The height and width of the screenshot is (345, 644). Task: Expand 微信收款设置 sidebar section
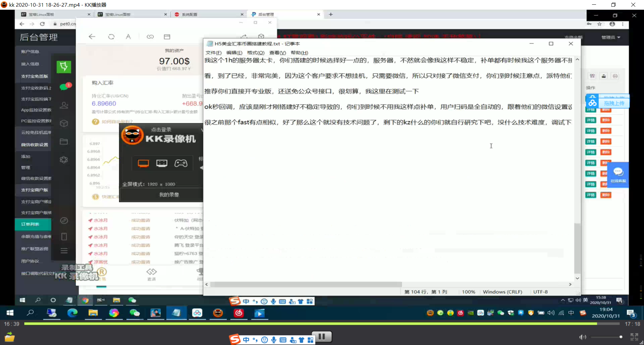click(x=35, y=145)
